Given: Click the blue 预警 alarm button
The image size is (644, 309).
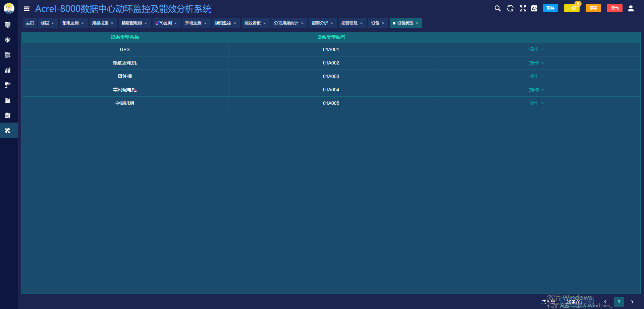Looking at the screenshot, I should [x=550, y=8].
